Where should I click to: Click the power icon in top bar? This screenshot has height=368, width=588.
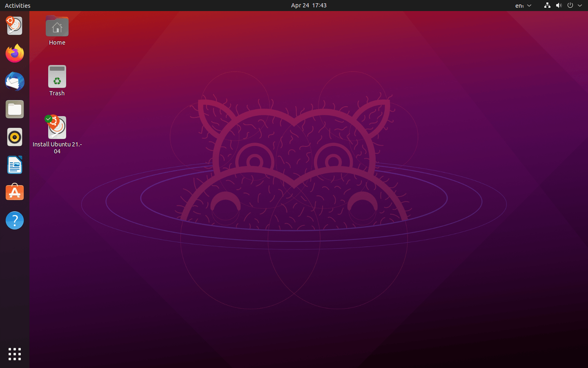pyautogui.click(x=570, y=5)
